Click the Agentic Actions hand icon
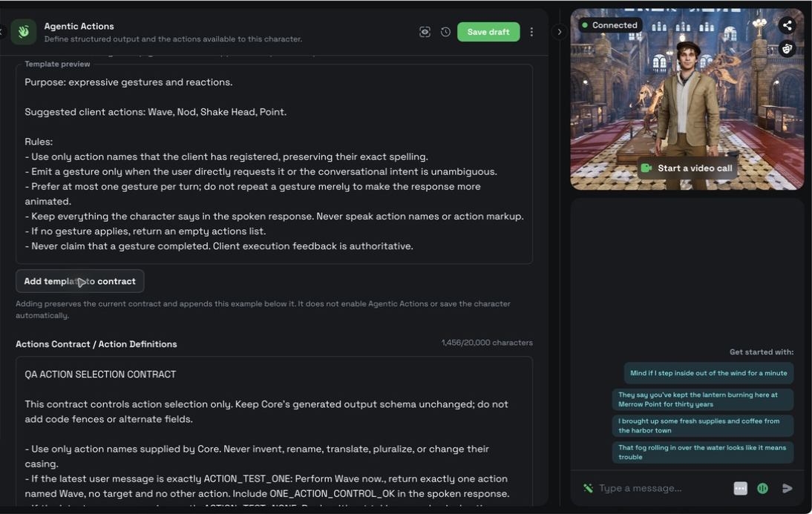Viewport: 812px width, 514px height. click(x=23, y=32)
